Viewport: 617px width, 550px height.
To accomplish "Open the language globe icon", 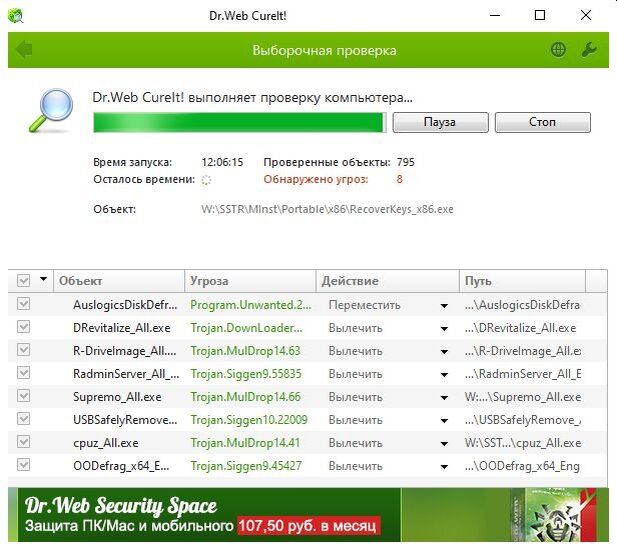I will [x=558, y=50].
